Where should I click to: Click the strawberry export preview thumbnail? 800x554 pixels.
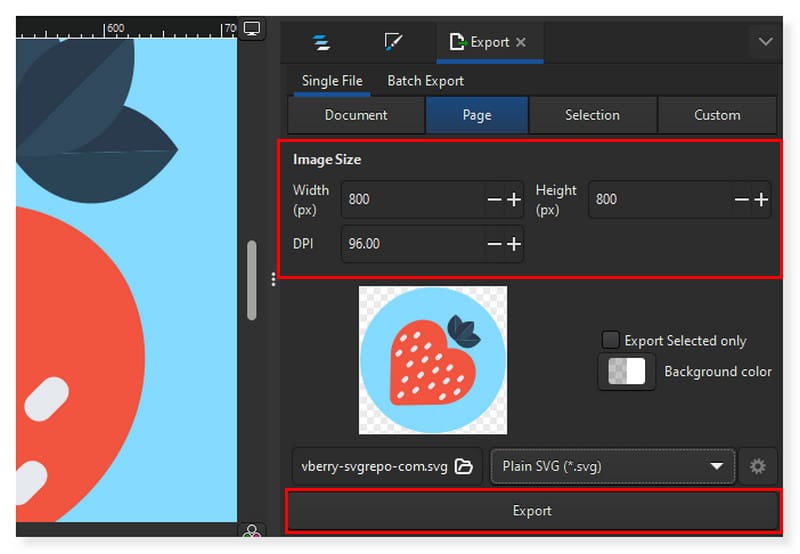pyautogui.click(x=433, y=360)
